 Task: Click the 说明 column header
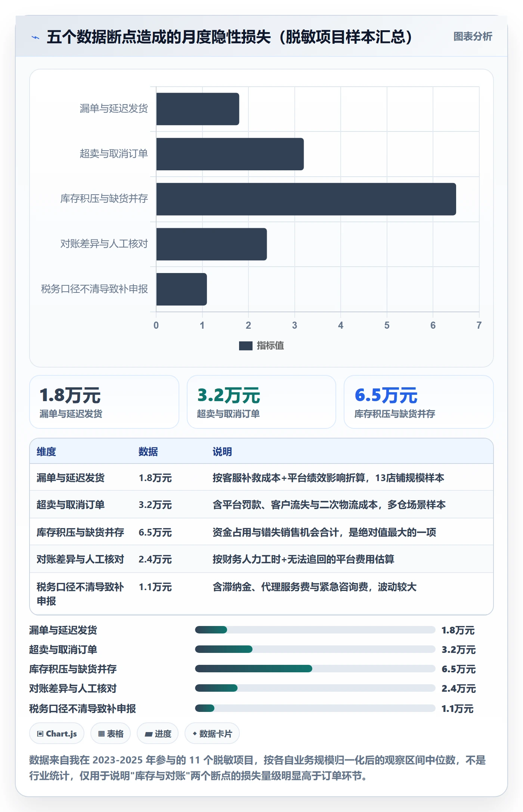point(222,452)
